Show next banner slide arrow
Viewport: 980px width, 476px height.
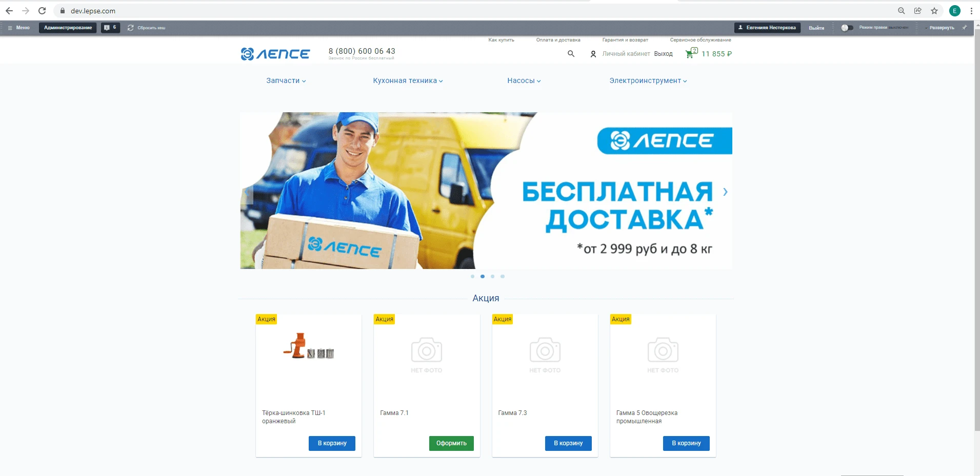[x=725, y=192]
